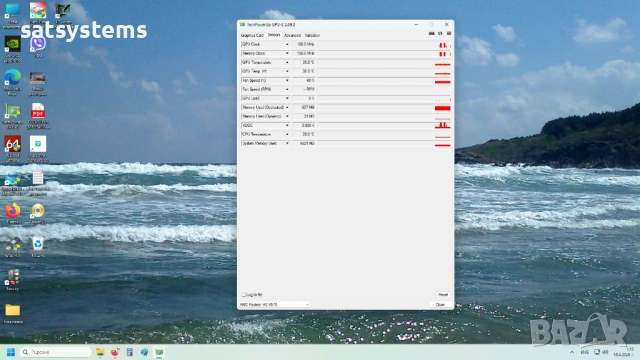Click the GPU Temperature value field
This screenshot has width=640, height=360.
pos(304,62)
